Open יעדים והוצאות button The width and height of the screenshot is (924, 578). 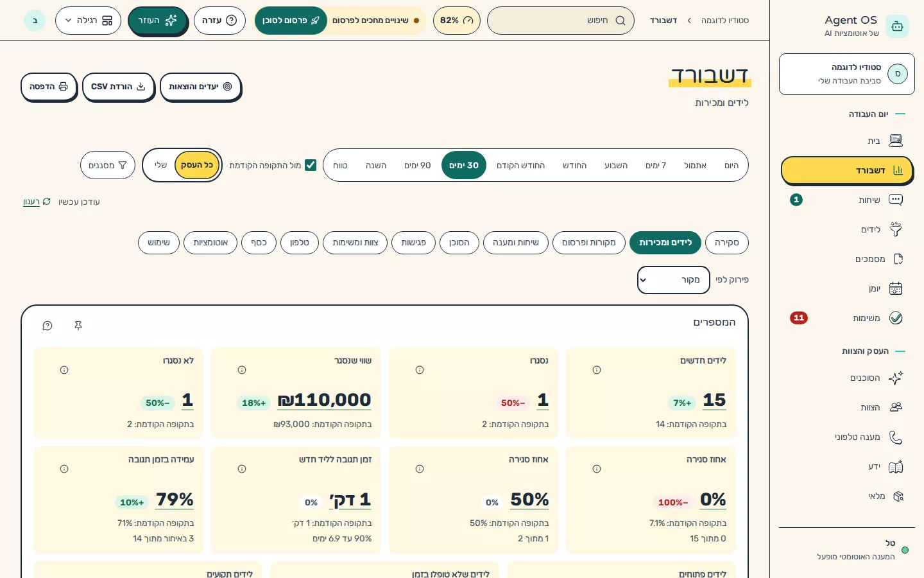(x=200, y=87)
